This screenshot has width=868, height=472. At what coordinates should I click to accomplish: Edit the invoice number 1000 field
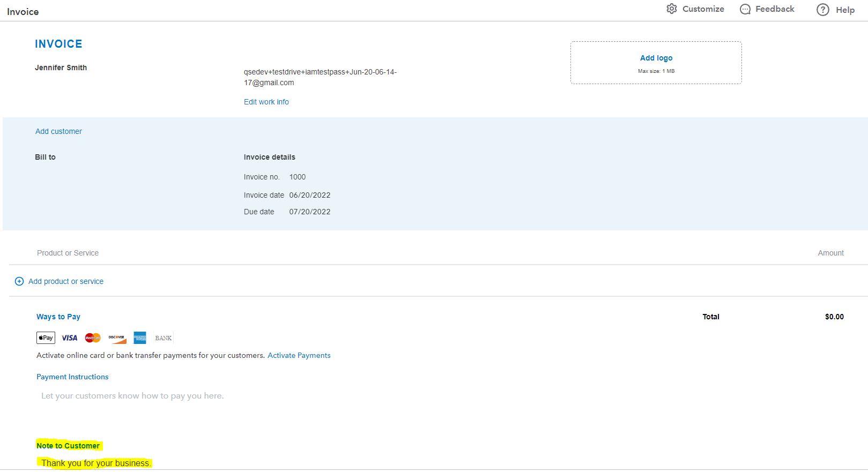coord(298,177)
